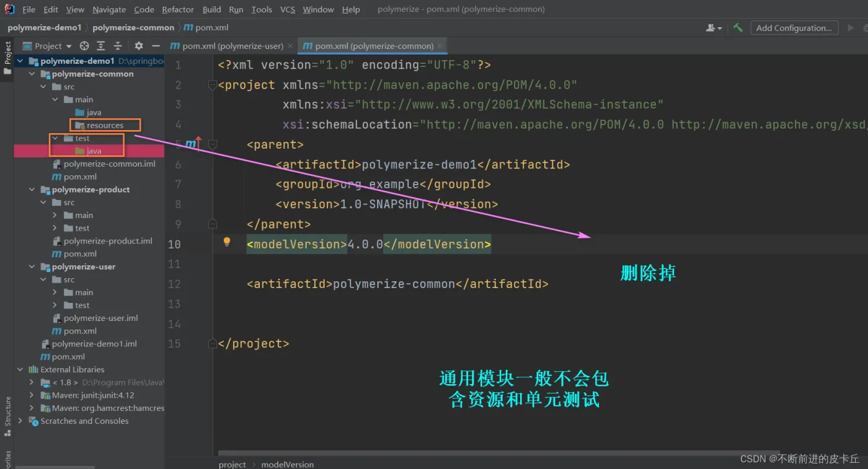Image resolution: width=868 pixels, height=469 pixels.
Task: Select the resources folder in polymerize-common
Action: click(x=99, y=125)
